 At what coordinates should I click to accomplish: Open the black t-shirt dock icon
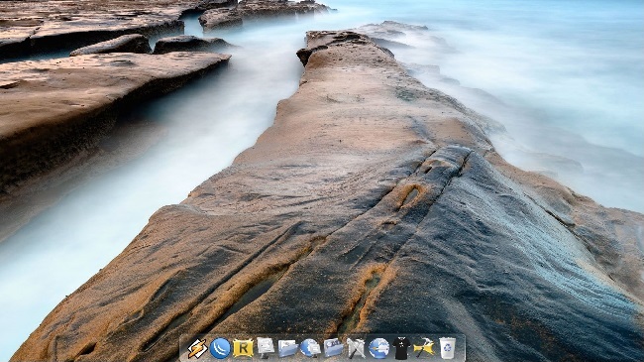pyautogui.click(x=401, y=348)
